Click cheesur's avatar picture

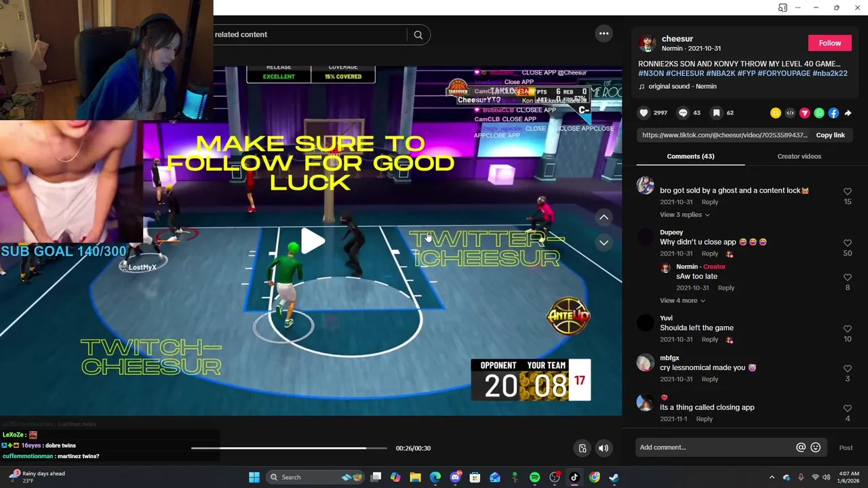tap(648, 43)
